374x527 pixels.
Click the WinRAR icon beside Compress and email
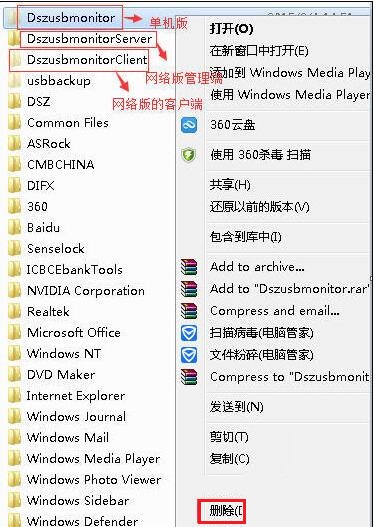click(x=189, y=311)
